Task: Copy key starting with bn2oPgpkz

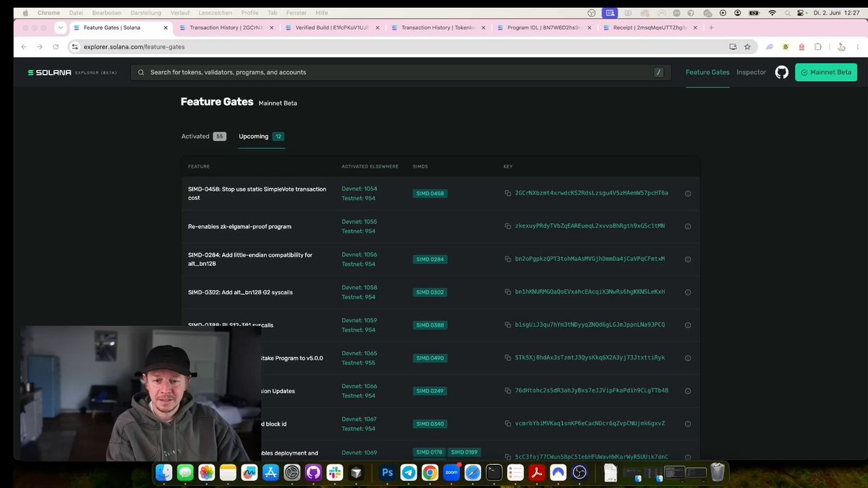Action: pos(508,259)
